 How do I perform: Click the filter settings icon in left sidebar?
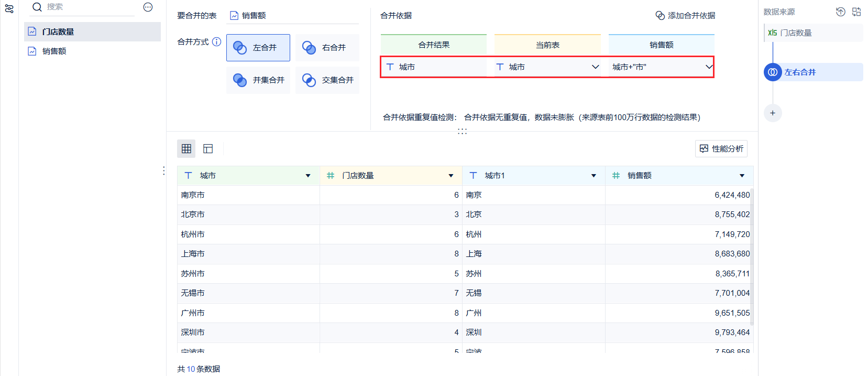coord(9,8)
